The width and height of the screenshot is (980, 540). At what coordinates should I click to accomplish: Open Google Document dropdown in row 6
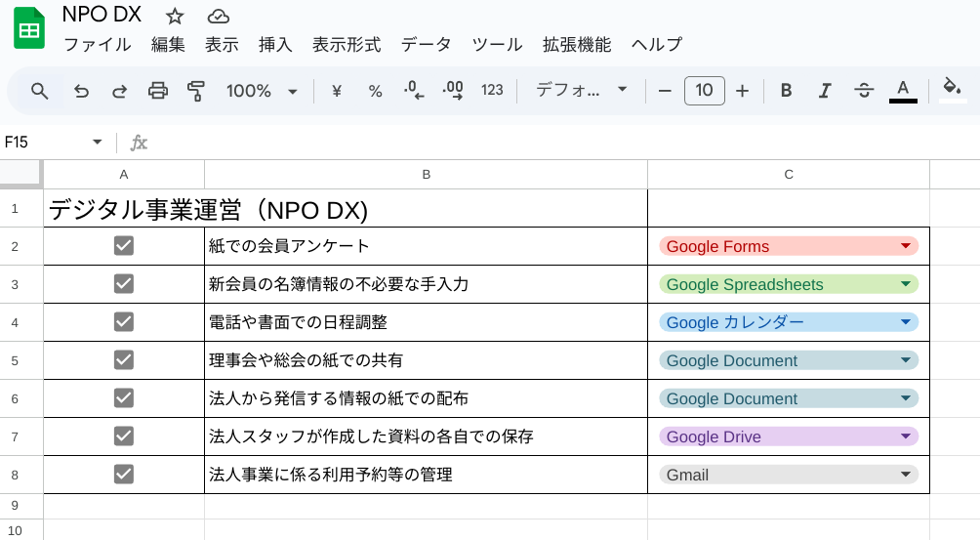tap(789, 398)
